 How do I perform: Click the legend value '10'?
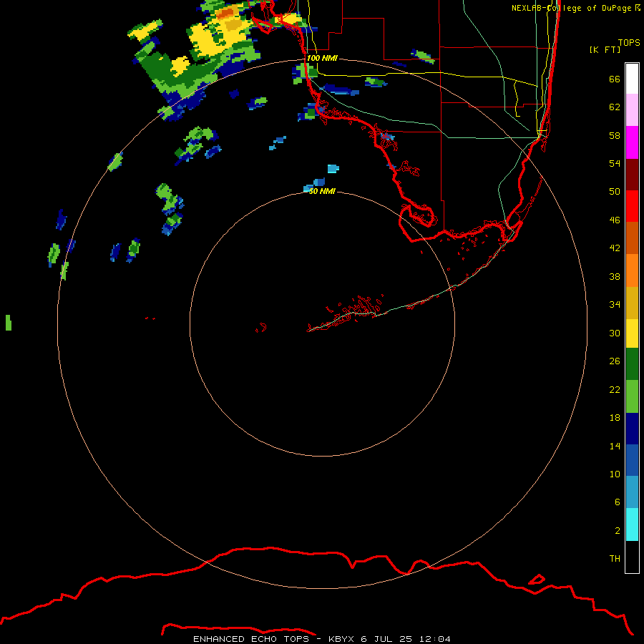[x=615, y=474]
